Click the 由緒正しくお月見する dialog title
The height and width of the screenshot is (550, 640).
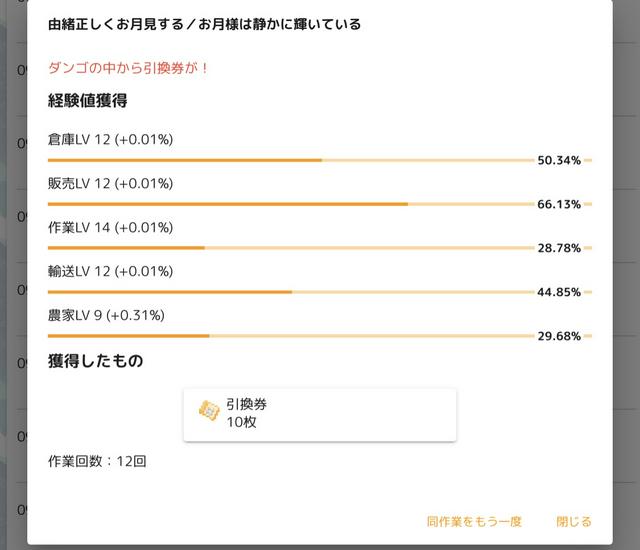point(204,23)
